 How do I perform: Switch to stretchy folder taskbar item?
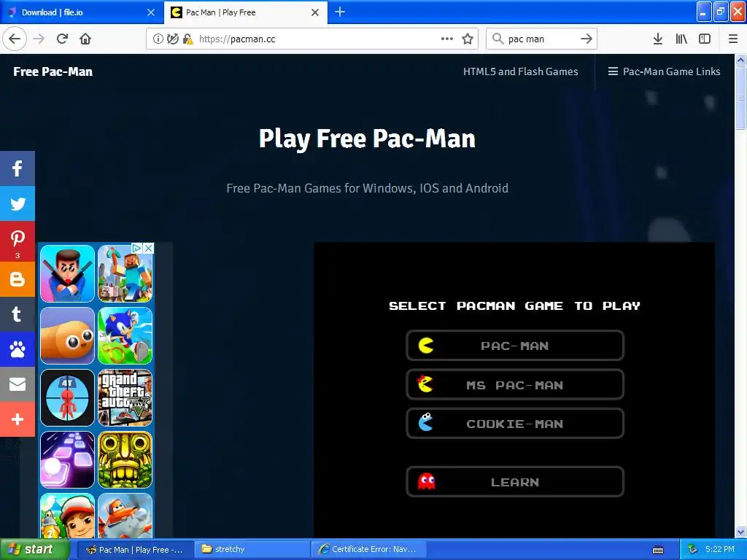tap(252, 550)
